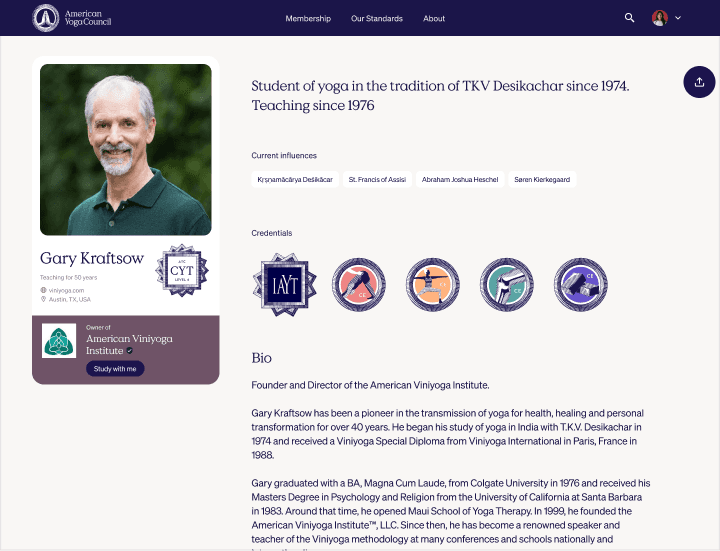Click the IAYT credential badge

pyautogui.click(x=285, y=285)
